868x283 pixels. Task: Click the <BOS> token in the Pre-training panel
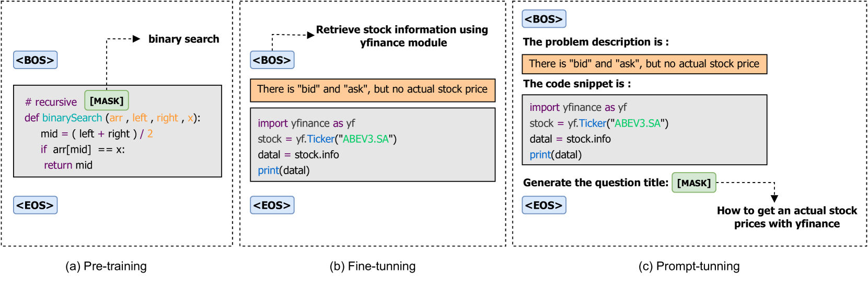pyautogui.click(x=35, y=60)
